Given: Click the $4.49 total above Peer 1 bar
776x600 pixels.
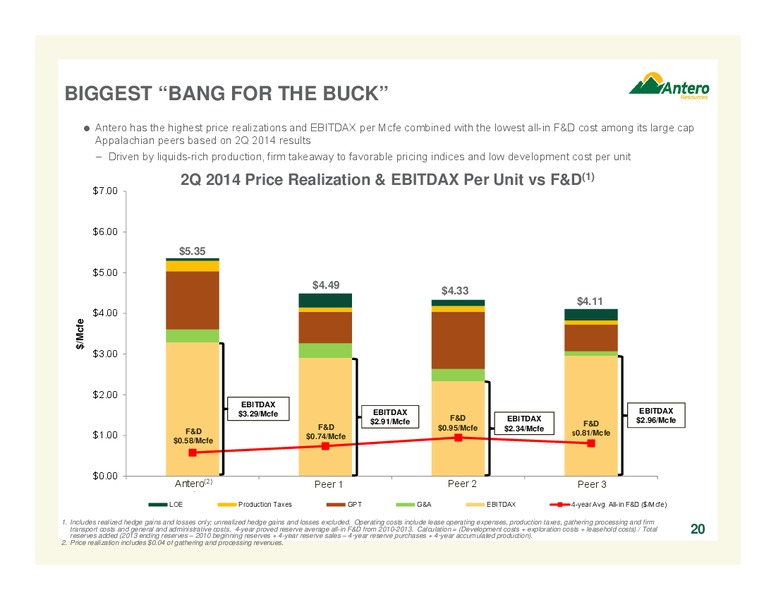Looking at the screenshot, I should (x=326, y=285).
